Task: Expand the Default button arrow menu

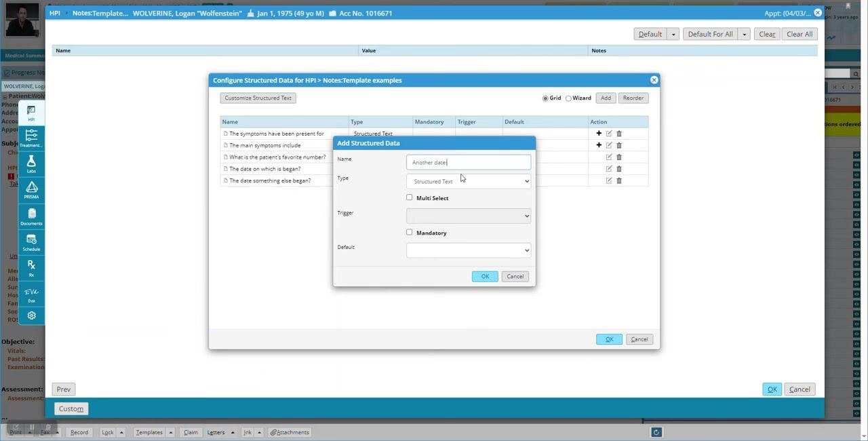Action: (x=673, y=34)
